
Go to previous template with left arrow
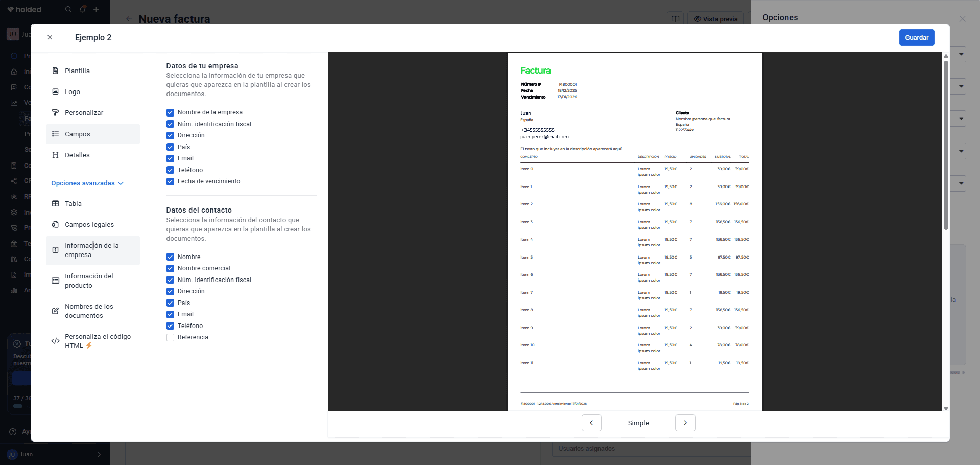tap(591, 423)
